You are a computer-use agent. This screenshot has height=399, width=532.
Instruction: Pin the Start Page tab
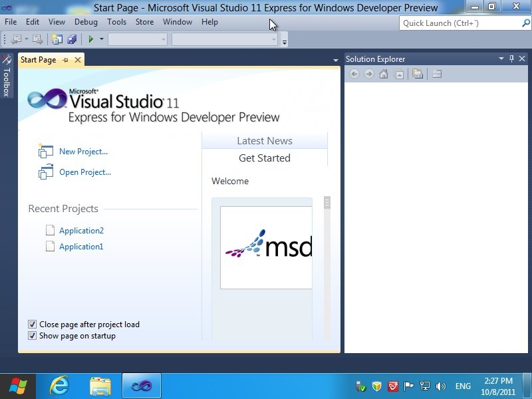coord(65,60)
